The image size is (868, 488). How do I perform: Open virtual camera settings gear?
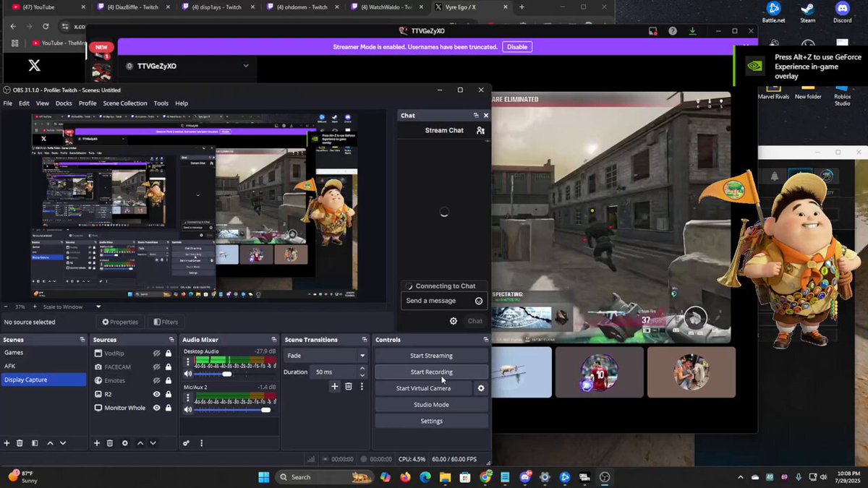(x=481, y=388)
